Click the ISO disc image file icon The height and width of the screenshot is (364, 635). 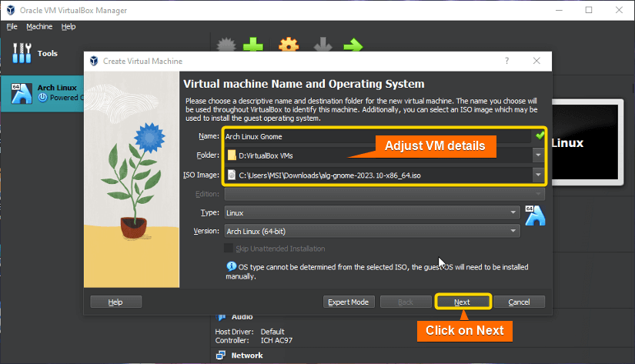click(232, 175)
